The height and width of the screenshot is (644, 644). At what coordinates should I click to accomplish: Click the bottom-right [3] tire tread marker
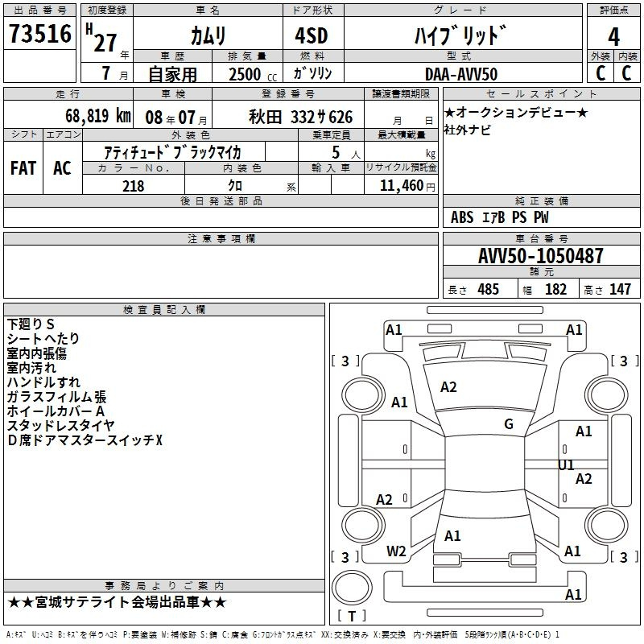point(624,557)
